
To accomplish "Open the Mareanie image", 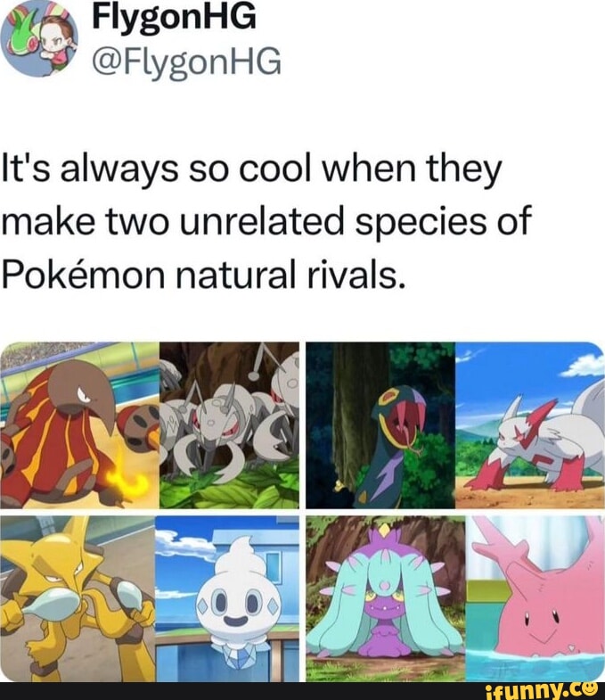I will [x=386, y=598].
